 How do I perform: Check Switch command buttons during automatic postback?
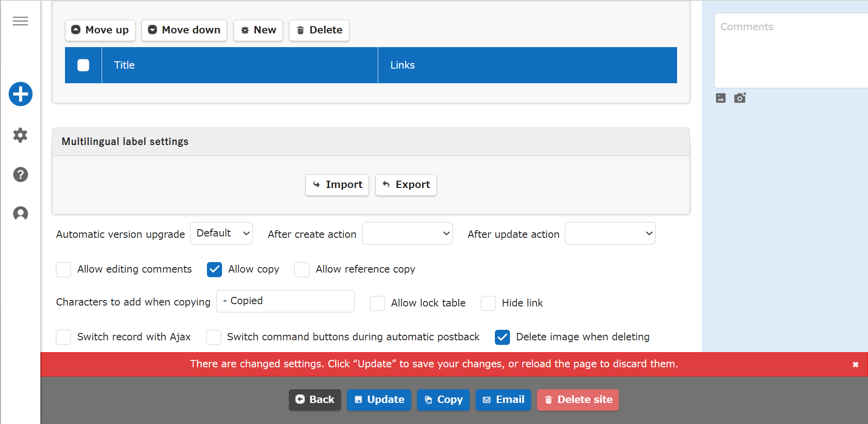213,337
